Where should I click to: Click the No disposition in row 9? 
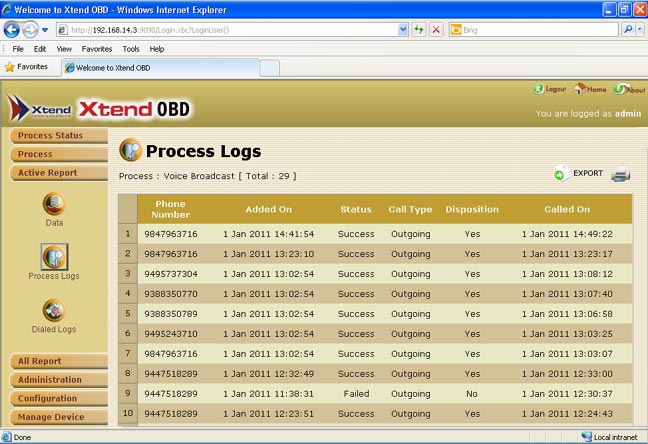click(x=472, y=394)
